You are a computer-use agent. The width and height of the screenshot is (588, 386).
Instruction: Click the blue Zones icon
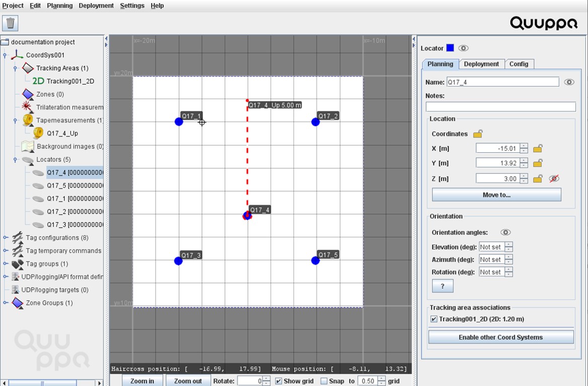[x=28, y=94]
